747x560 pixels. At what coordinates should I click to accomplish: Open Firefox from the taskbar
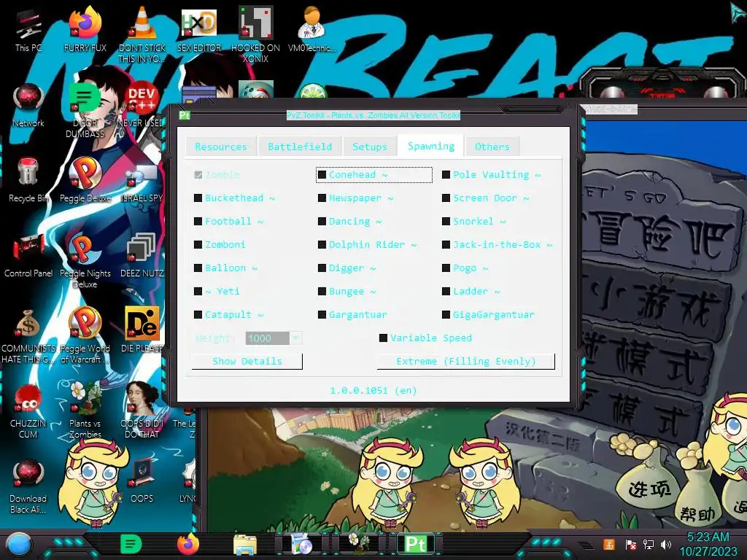click(x=188, y=544)
